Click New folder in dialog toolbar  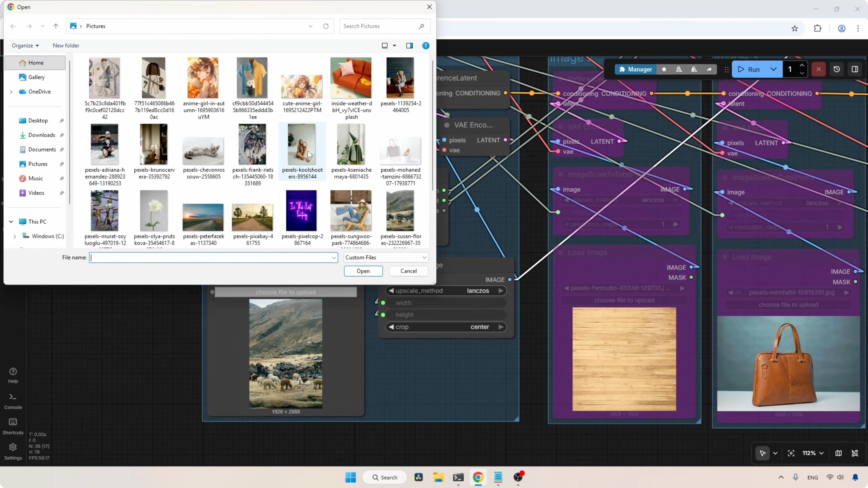coord(66,46)
